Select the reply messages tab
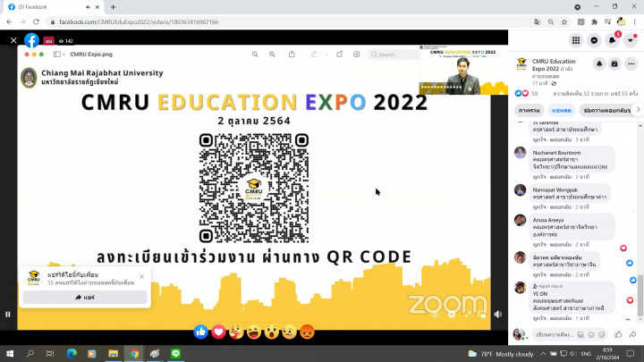Screen dimensions: 644x362 point(606,111)
